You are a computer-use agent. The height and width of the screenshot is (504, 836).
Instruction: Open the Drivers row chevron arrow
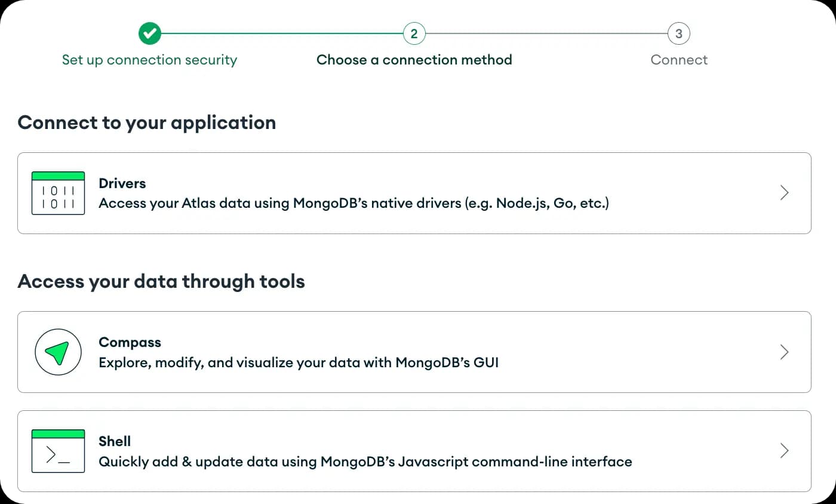click(785, 193)
